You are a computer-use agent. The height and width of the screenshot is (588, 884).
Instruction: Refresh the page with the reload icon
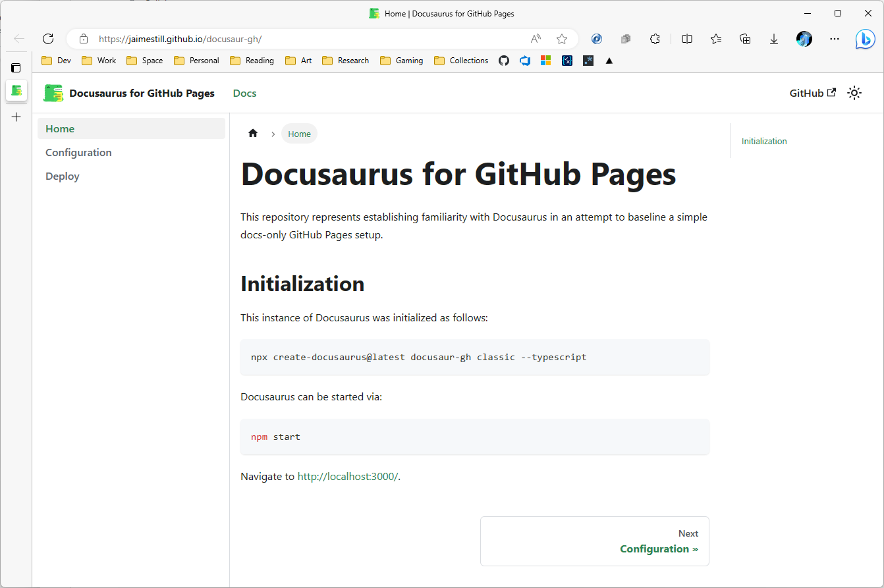pos(47,39)
